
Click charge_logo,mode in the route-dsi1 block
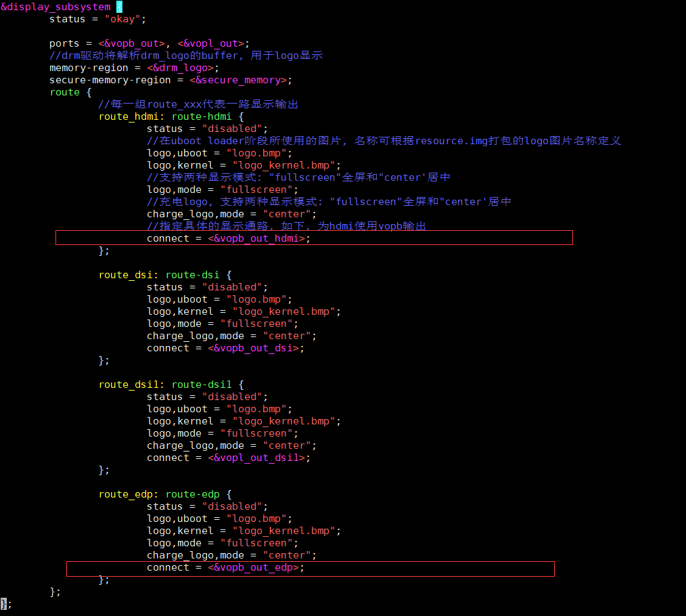(x=196, y=445)
